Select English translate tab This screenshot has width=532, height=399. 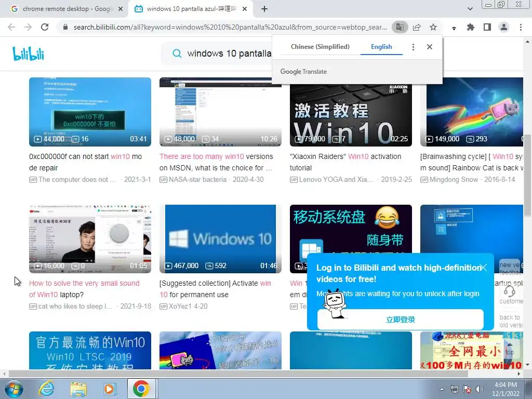click(x=381, y=46)
